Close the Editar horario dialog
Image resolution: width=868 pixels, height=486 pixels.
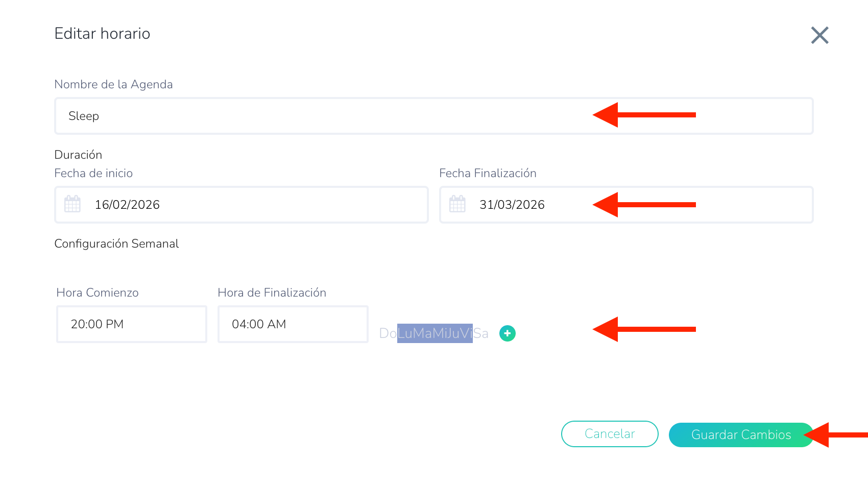pyautogui.click(x=819, y=35)
